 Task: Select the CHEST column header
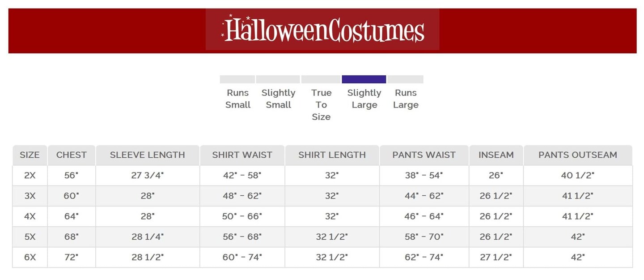click(72, 155)
